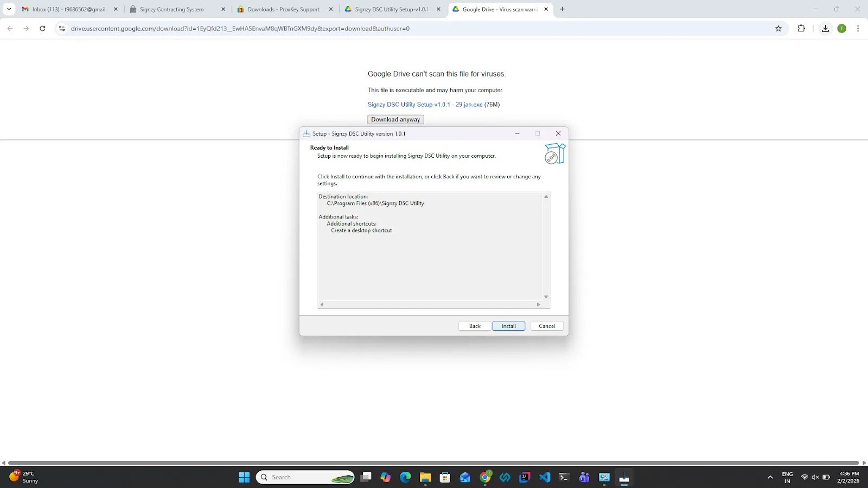Bookmark this page with the star icon
The height and width of the screenshot is (488, 868).
click(x=778, y=29)
